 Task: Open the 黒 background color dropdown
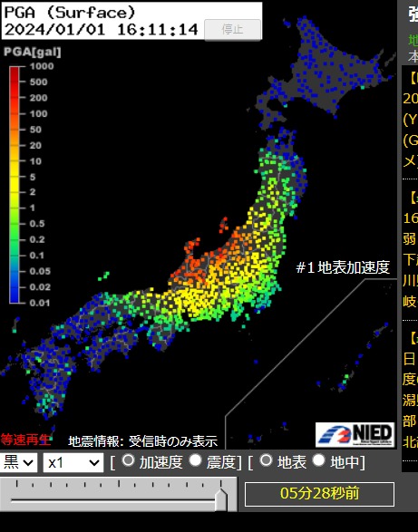[18, 463]
